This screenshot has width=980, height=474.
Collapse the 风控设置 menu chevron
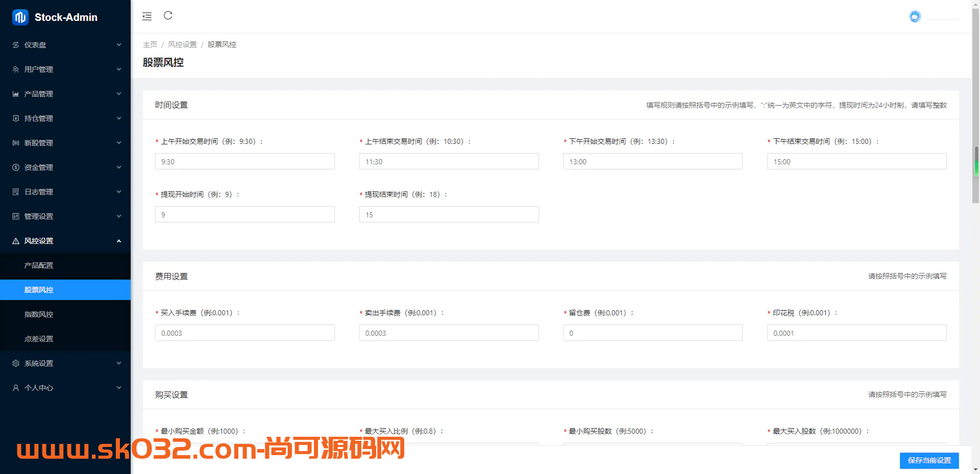point(119,241)
